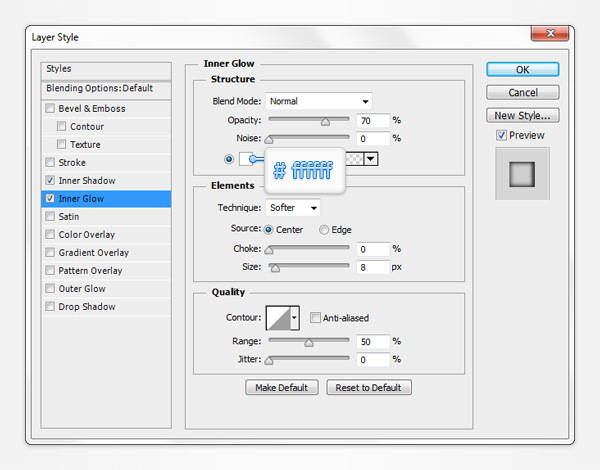600x470 pixels.
Task: Click the Size value input field
Action: click(372, 267)
